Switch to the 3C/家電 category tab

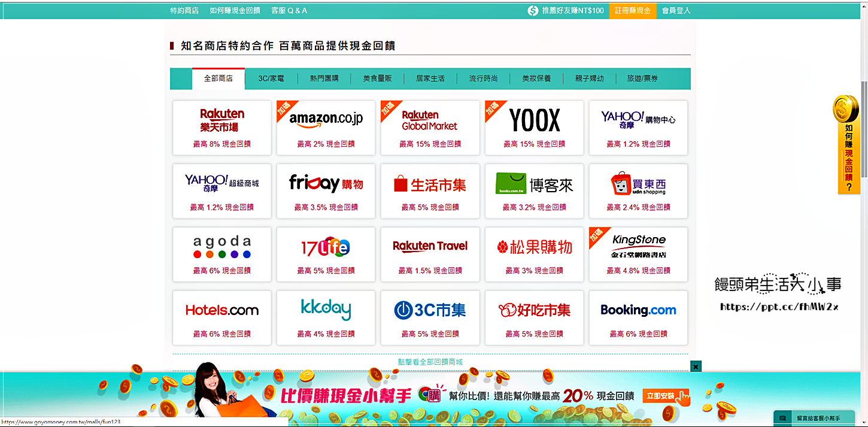[x=271, y=78]
